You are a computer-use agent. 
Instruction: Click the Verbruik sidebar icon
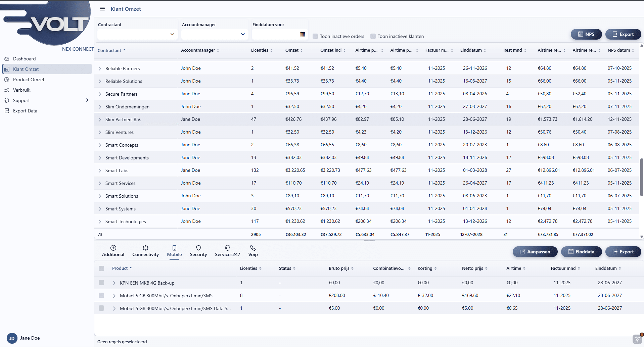click(7, 90)
